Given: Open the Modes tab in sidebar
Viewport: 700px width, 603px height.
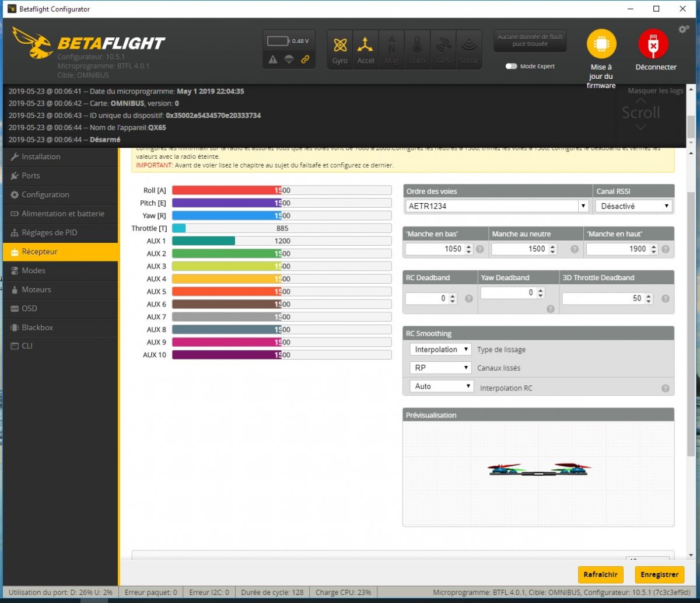Looking at the screenshot, I should (x=33, y=271).
